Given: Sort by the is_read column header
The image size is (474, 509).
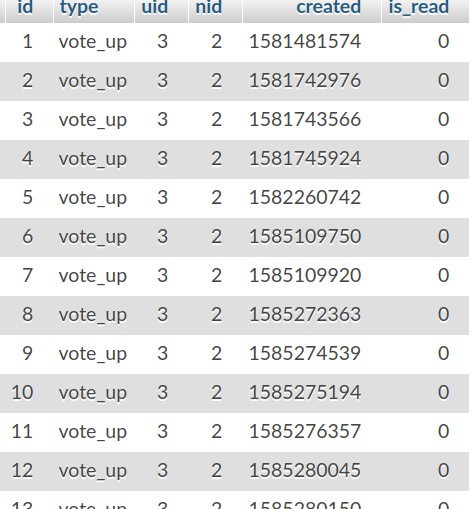Looking at the screenshot, I should point(419,7).
